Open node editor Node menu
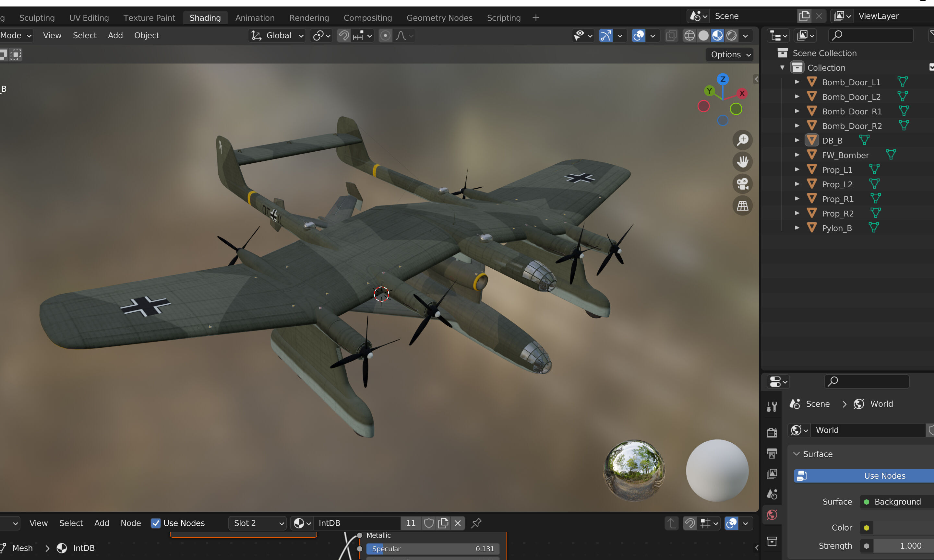This screenshot has width=934, height=560. coord(131,523)
